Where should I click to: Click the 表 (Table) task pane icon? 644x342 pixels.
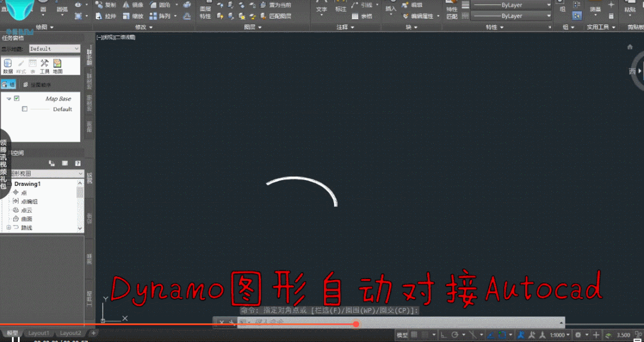32,66
